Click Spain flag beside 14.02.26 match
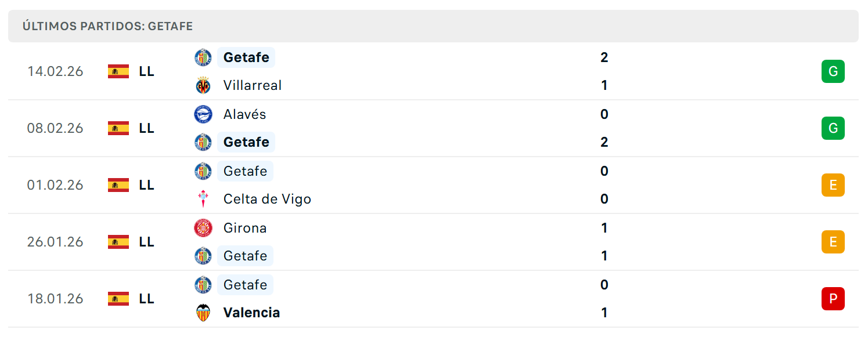This screenshot has width=868, height=337. (118, 71)
